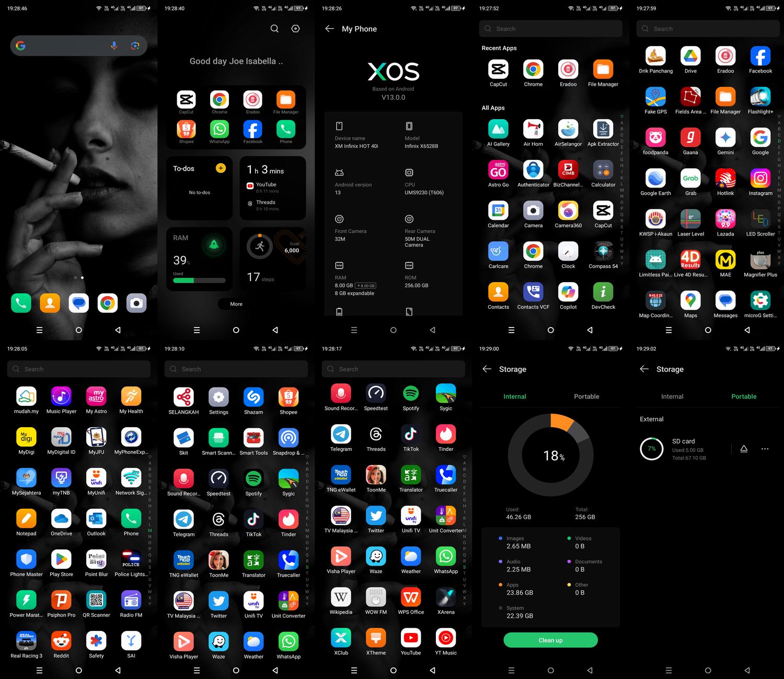Tap the device name 'XM Infinix HOT 40i'
Viewport: 784px width, 679px height.
(x=356, y=146)
